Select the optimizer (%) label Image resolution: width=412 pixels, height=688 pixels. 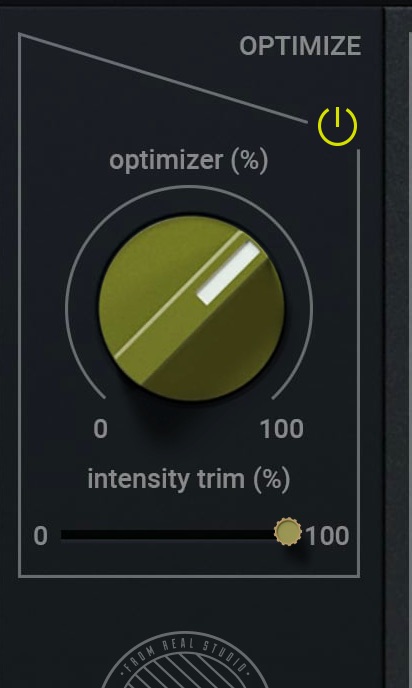point(189,161)
